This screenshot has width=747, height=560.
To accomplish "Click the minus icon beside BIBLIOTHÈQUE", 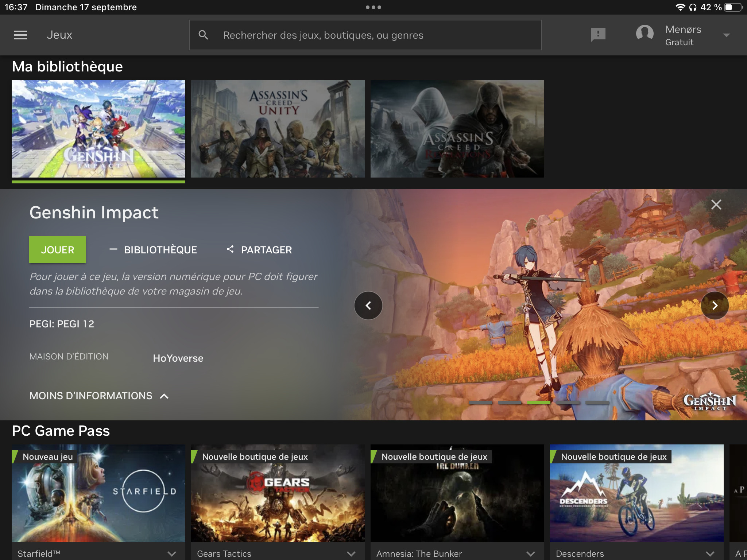I will pos(113,249).
